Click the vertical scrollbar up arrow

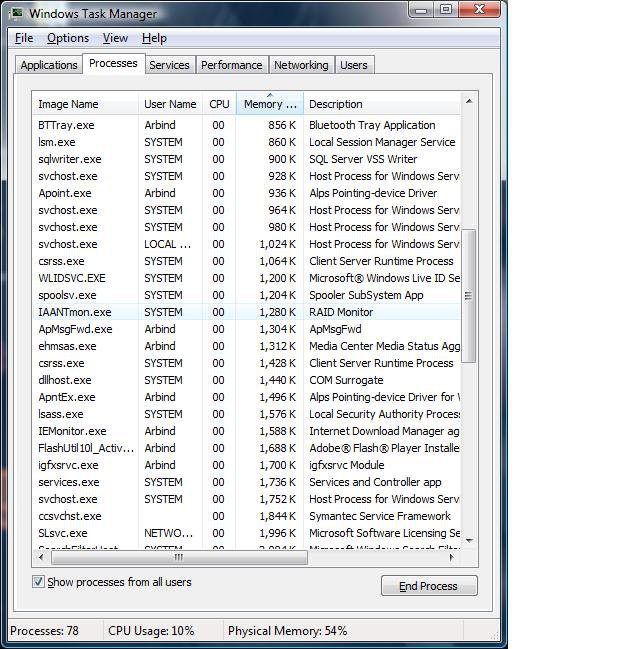coord(469,101)
